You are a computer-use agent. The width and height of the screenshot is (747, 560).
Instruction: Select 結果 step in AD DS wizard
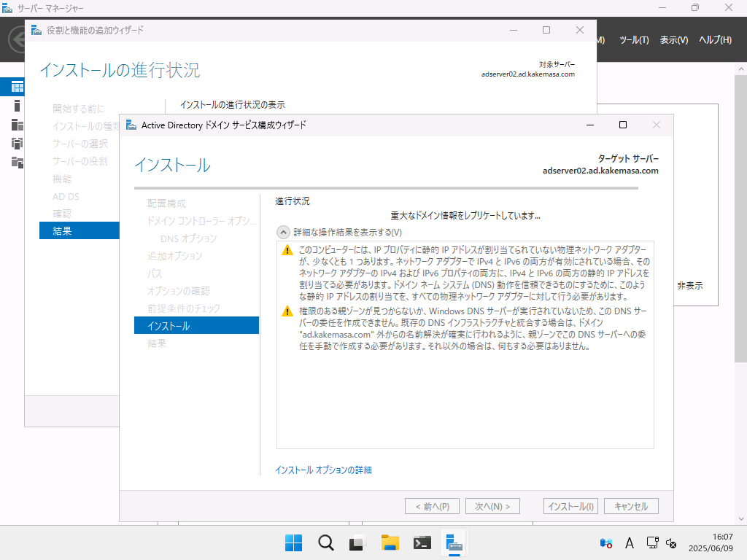click(x=156, y=343)
